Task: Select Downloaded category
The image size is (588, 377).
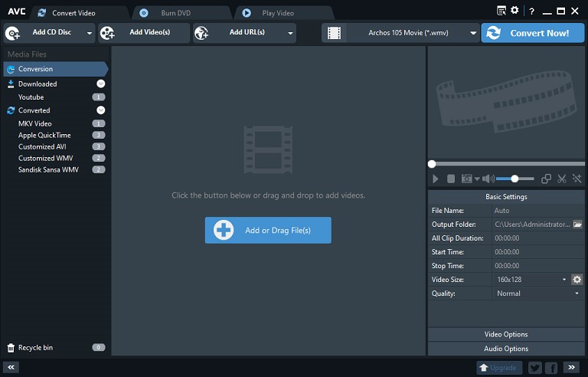Action: tap(38, 84)
